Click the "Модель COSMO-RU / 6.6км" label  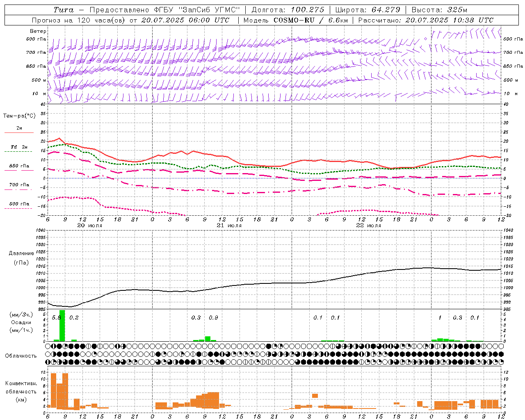click(x=296, y=20)
